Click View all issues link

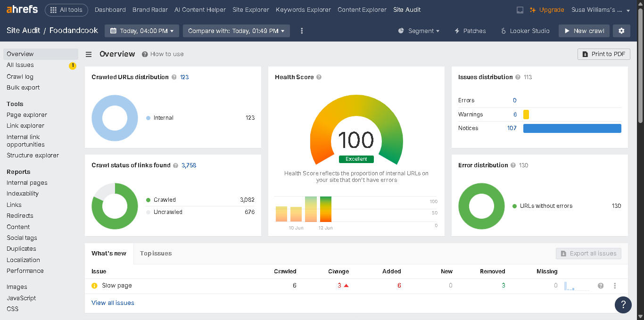click(113, 303)
